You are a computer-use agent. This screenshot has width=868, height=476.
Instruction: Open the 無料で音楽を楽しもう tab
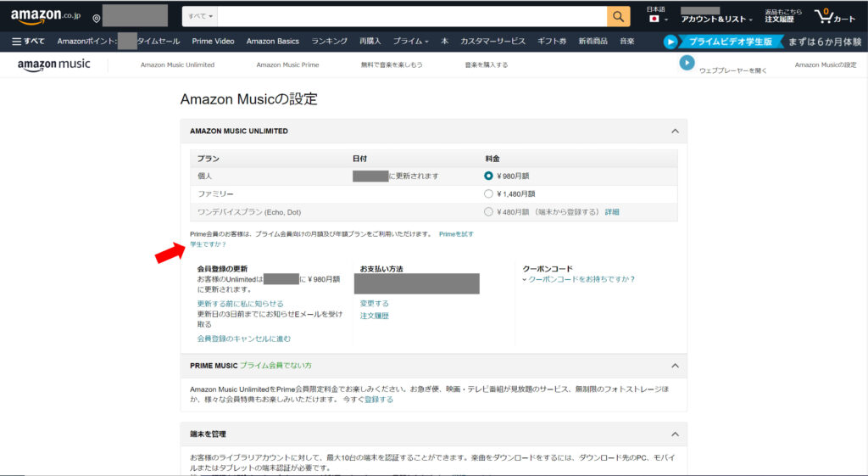click(392, 64)
